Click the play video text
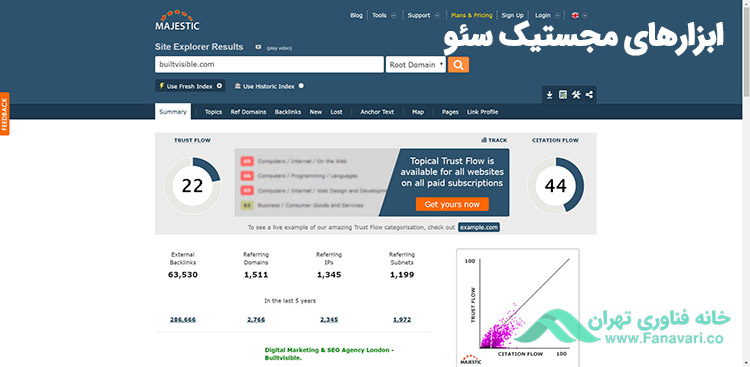Image resolution: width=750 pixels, height=367 pixels. tap(279, 48)
